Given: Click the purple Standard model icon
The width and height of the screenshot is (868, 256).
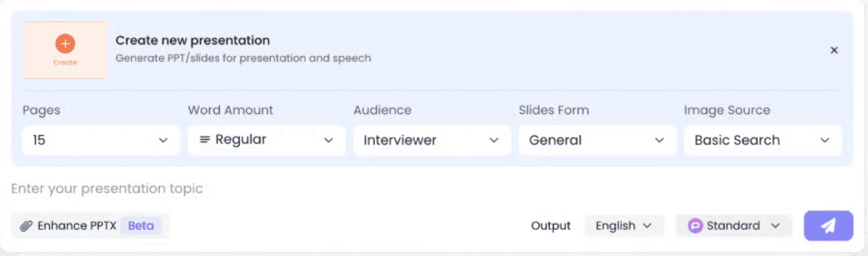Looking at the screenshot, I should [695, 226].
